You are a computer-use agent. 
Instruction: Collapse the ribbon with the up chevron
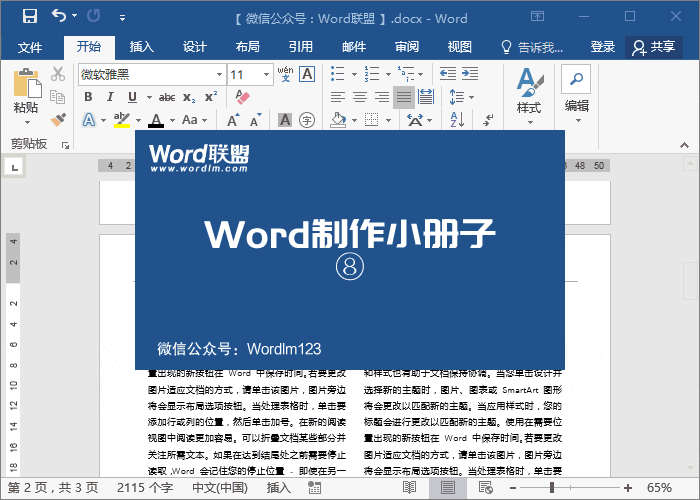pos(684,145)
